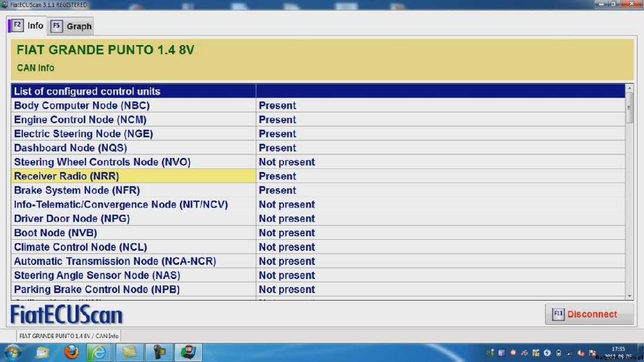Click the muted volume tray icon

coord(581,353)
